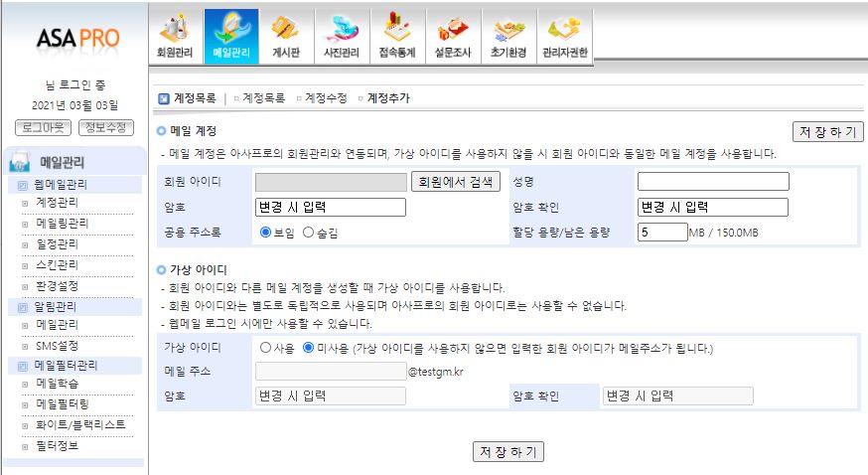Click the 회원에서 검색 button
The height and width of the screenshot is (475, 868).
tap(456, 182)
